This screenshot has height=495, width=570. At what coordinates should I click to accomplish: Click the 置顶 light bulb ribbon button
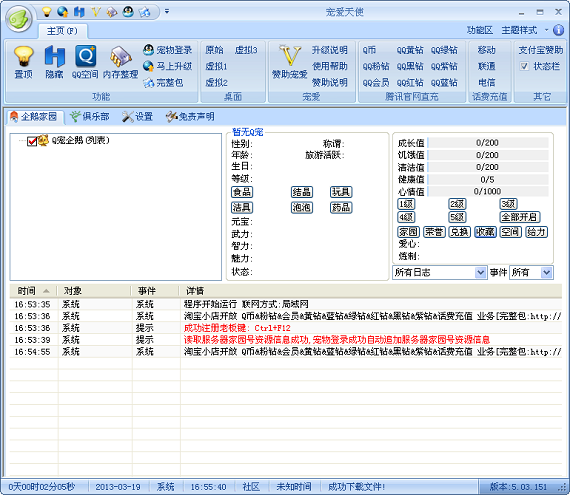click(x=24, y=62)
